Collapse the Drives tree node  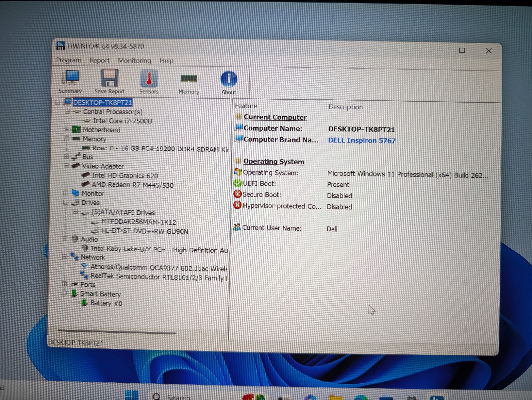point(65,202)
